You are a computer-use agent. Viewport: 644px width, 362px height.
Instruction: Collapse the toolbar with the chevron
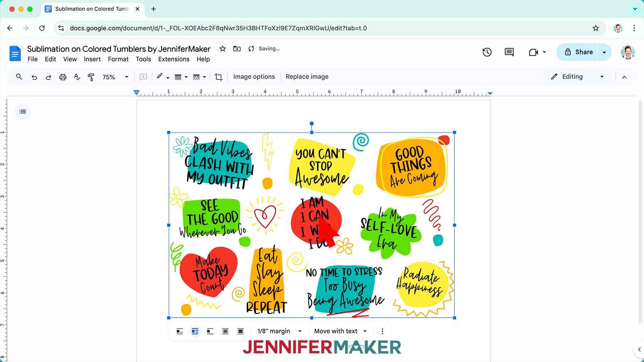tap(624, 77)
